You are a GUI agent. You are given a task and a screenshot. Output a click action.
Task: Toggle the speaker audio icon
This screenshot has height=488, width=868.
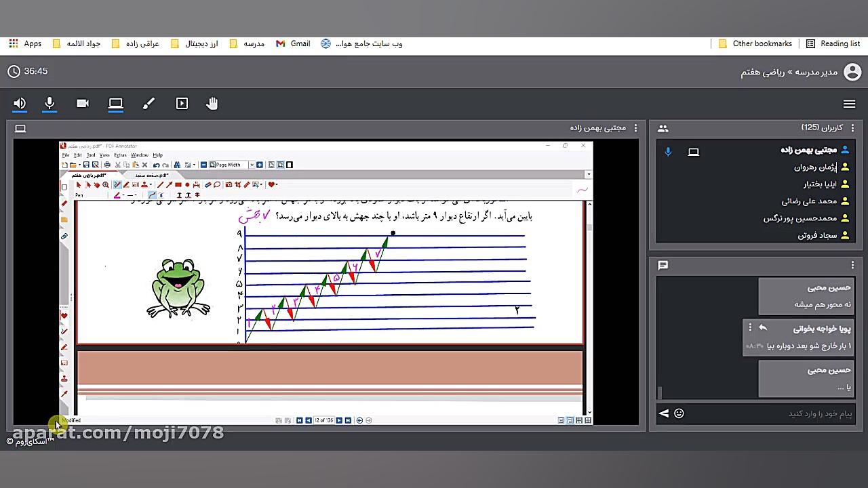pyautogui.click(x=20, y=104)
